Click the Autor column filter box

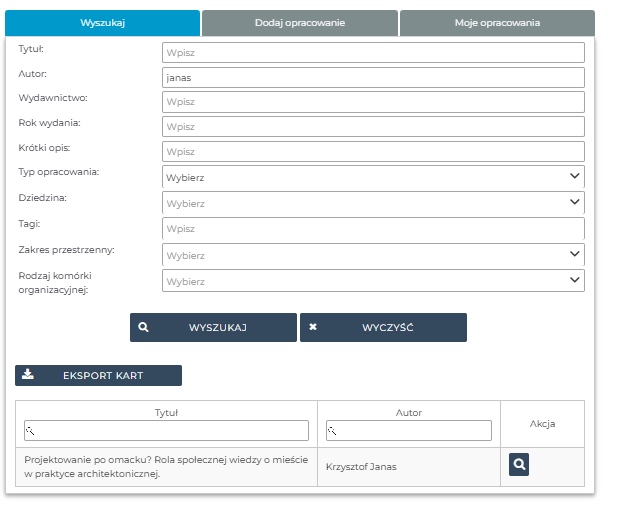tap(409, 430)
